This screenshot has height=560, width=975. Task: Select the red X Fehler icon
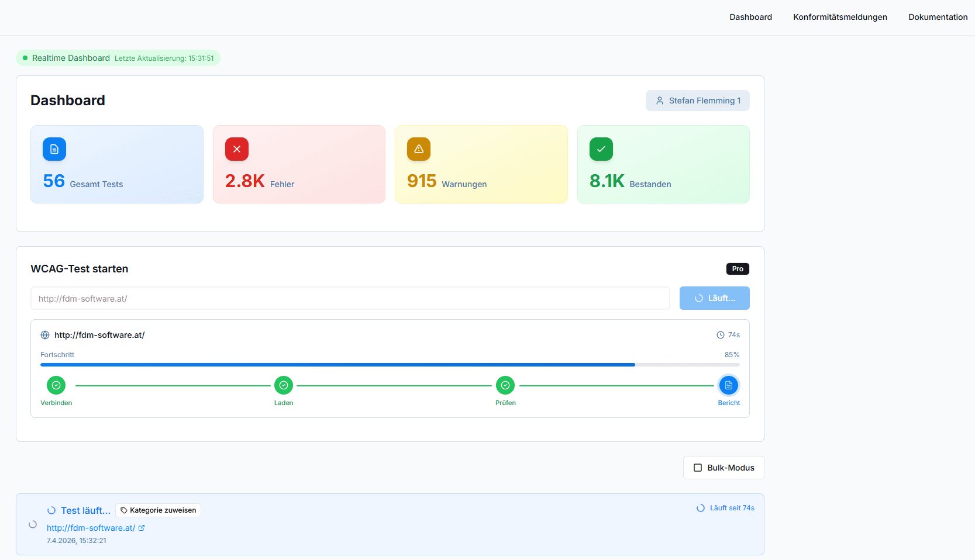pos(236,149)
